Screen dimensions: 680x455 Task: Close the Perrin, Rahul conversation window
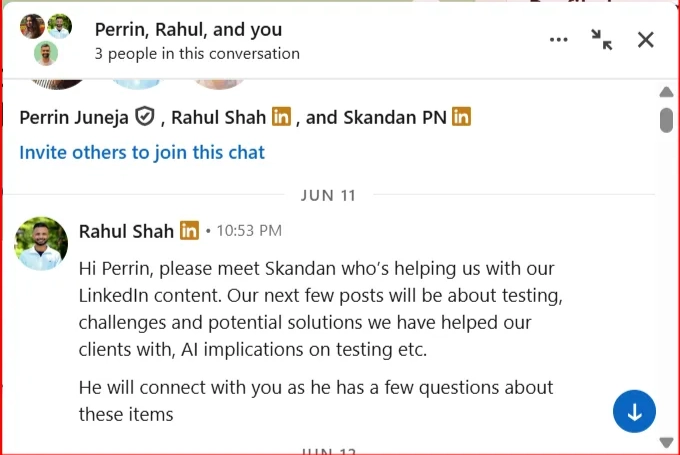[646, 40]
